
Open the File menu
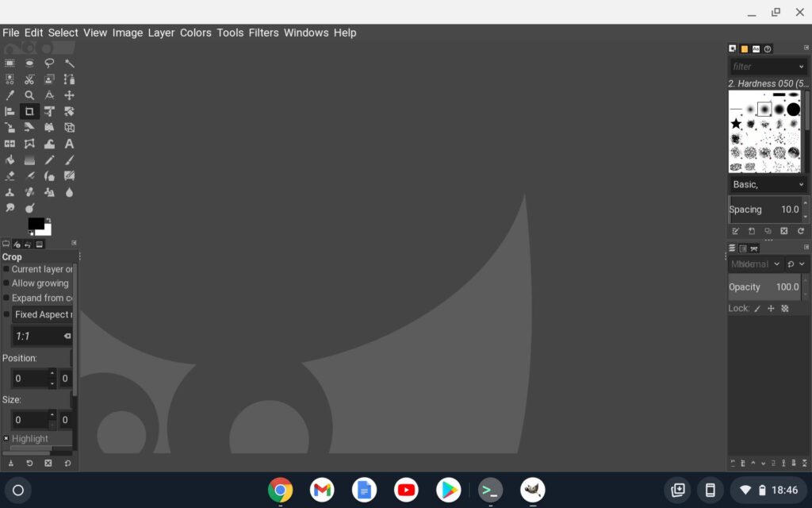11,33
